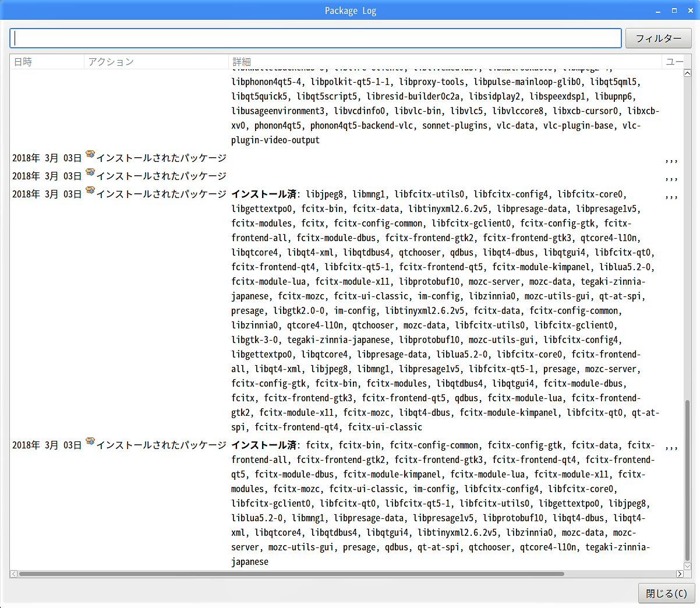
Task: Click the horizontal scrollbar left arrow
Action: (x=14, y=574)
